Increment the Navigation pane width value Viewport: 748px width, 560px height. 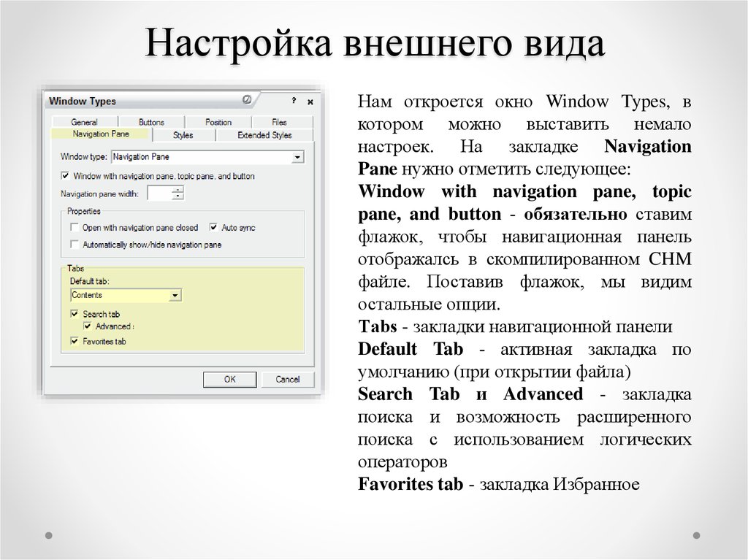click(x=177, y=188)
